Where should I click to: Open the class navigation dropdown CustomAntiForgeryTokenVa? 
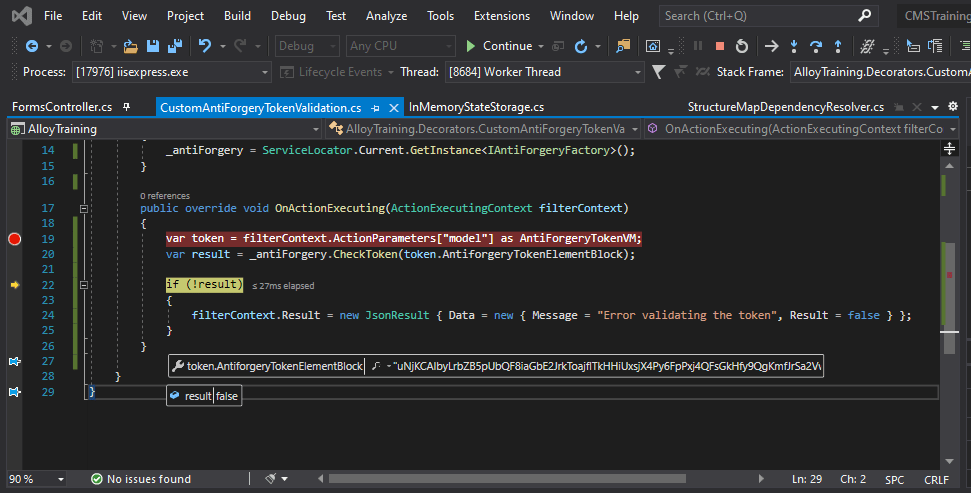pos(484,129)
